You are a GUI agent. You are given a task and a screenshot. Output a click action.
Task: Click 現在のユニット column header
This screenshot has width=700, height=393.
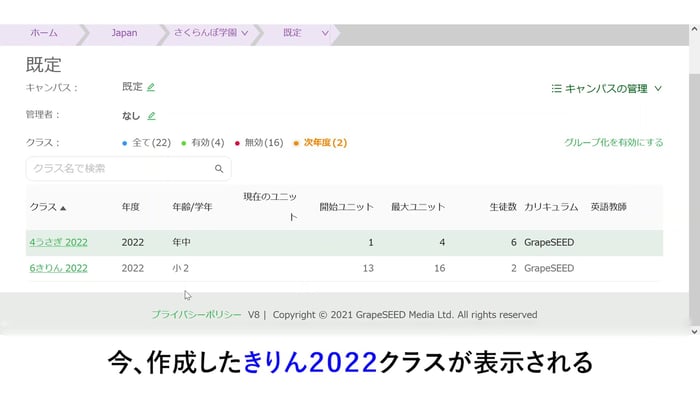[270, 206]
